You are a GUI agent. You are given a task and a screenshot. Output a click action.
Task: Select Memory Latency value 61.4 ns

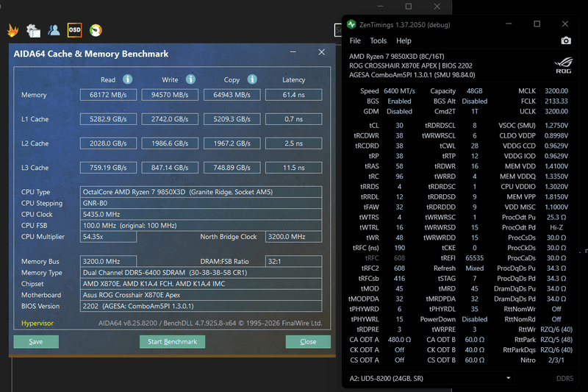pyautogui.click(x=293, y=95)
